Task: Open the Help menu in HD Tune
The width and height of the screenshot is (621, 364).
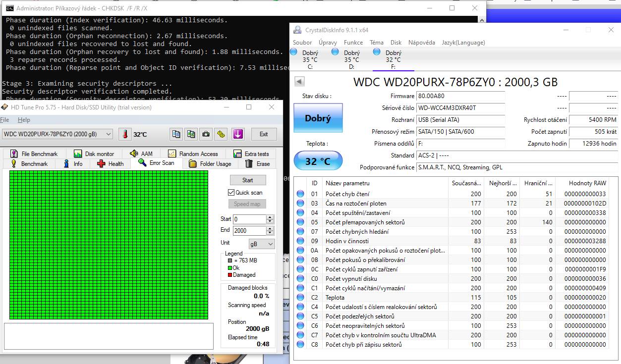Action: pyautogui.click(x=24, y=120)
